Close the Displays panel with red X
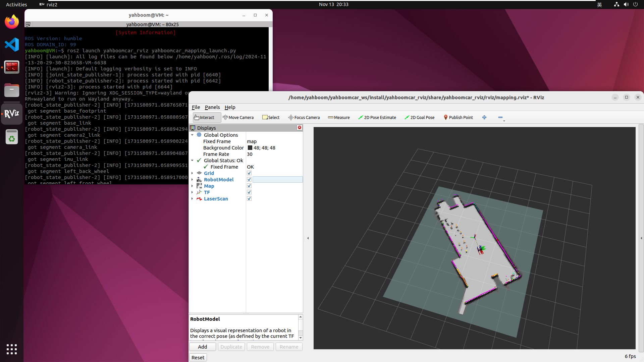This screenshot has height=362, width=644. [x=300, y=127]
